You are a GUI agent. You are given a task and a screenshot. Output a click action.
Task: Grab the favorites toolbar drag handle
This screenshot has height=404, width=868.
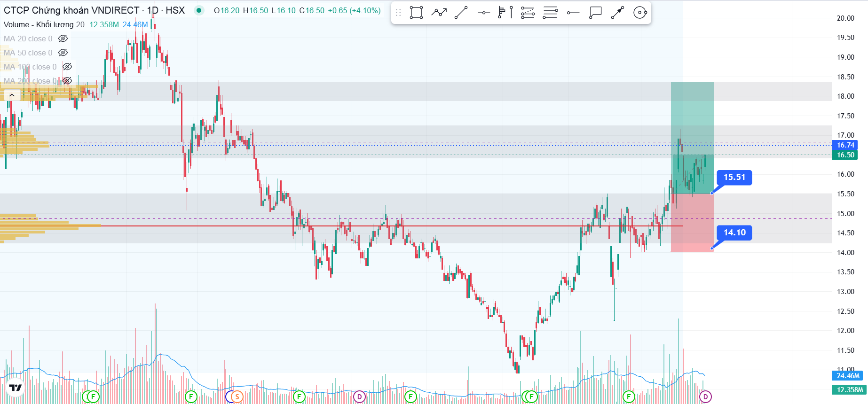tap(398, 13)
